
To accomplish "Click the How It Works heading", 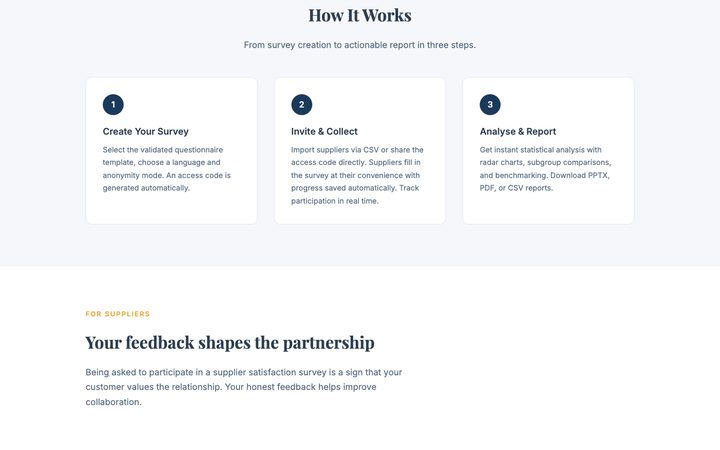I will click(360, 15).
